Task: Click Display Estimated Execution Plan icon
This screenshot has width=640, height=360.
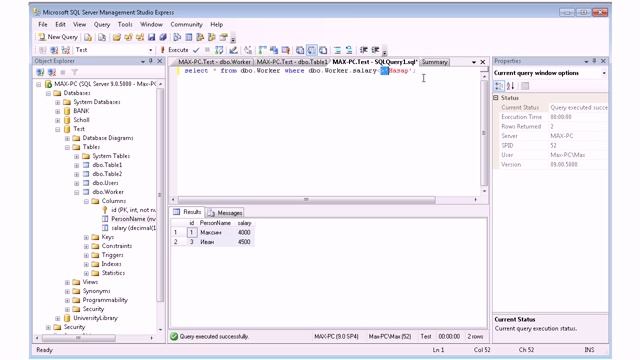Action: [x=219, y=50]
